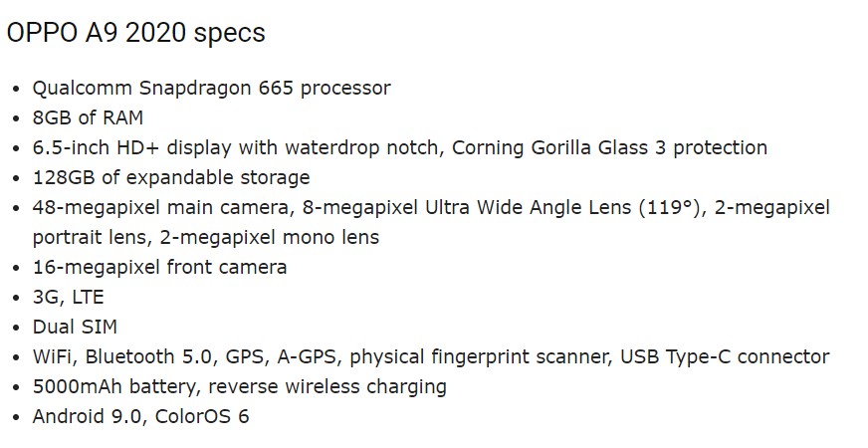Click the "Dual SIM" list item
This screenshot has width=868, height=448.
tap(75, 327)
